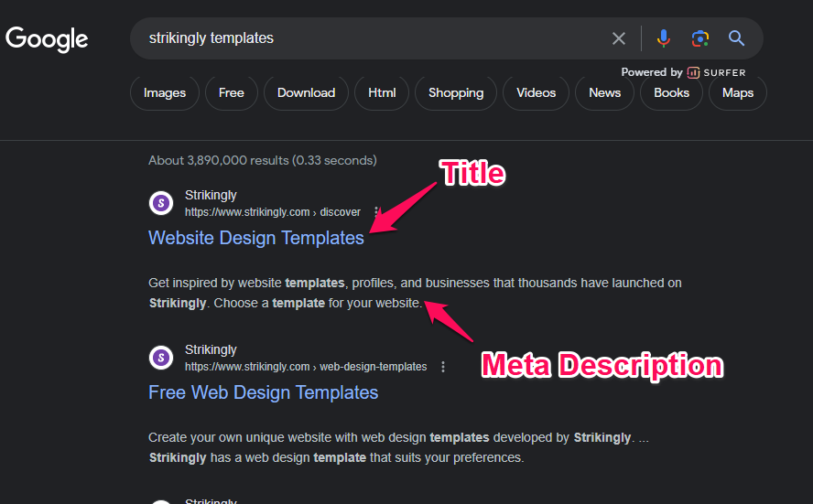Switch to Books results

(671, 92)
